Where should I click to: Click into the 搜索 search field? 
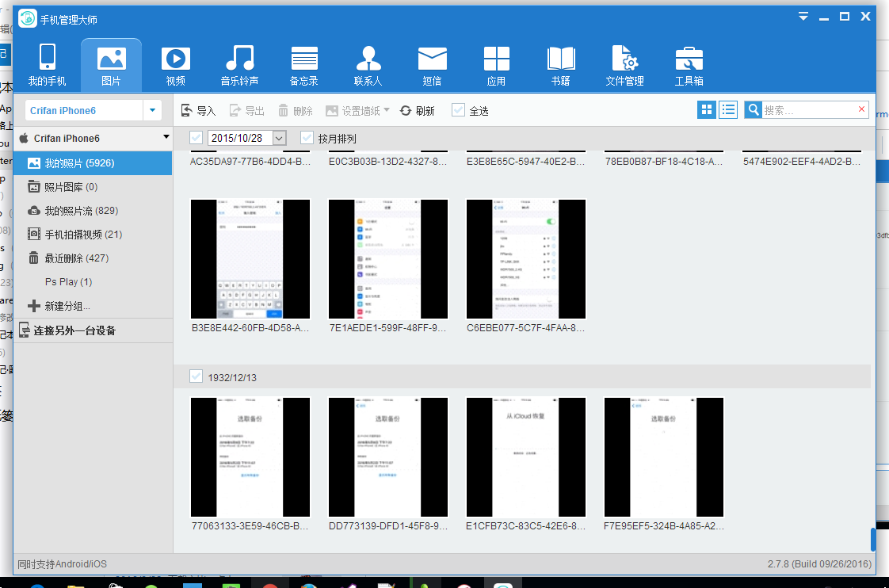click(x=808, y=110)
